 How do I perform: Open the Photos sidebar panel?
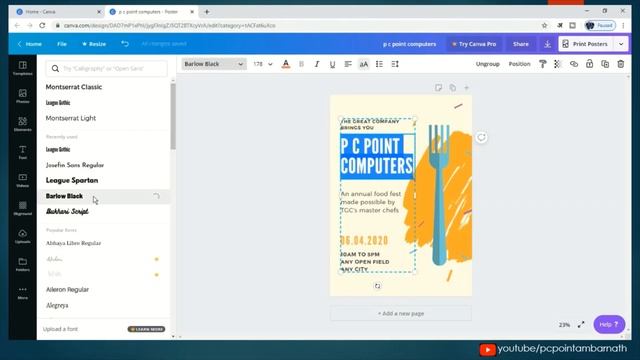[x=22, y=96]
